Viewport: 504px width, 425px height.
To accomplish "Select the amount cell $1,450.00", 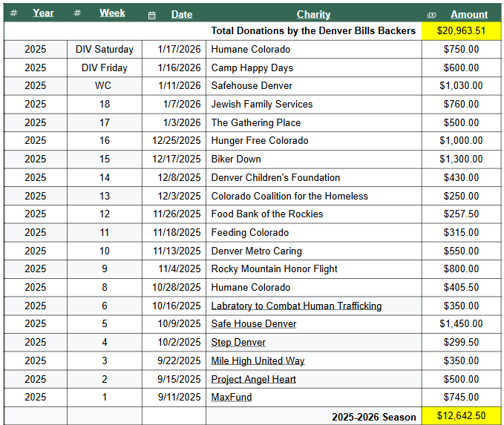I will click(x=461, y=324).
